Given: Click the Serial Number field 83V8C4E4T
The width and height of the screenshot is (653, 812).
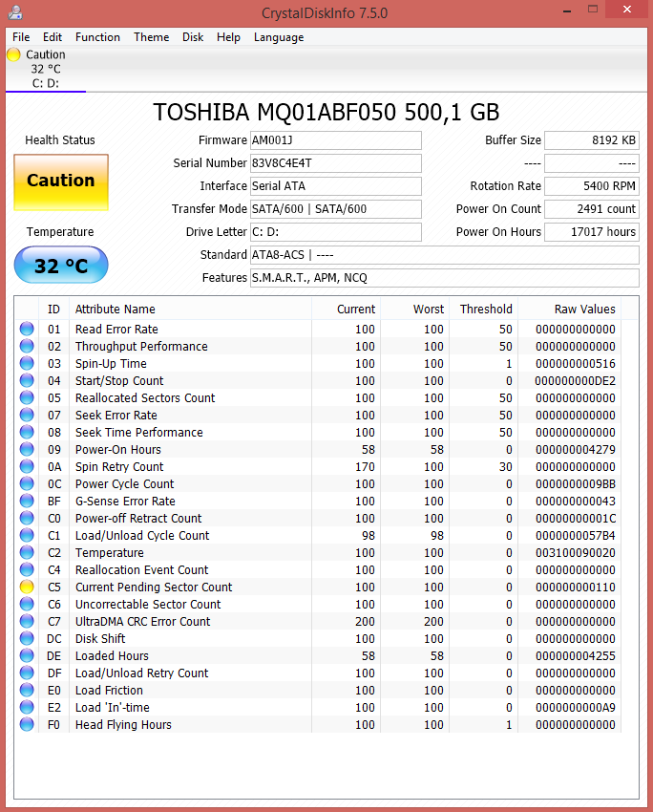Looking at the screenshot, I should pyautogui.click(x=336, y=163).
